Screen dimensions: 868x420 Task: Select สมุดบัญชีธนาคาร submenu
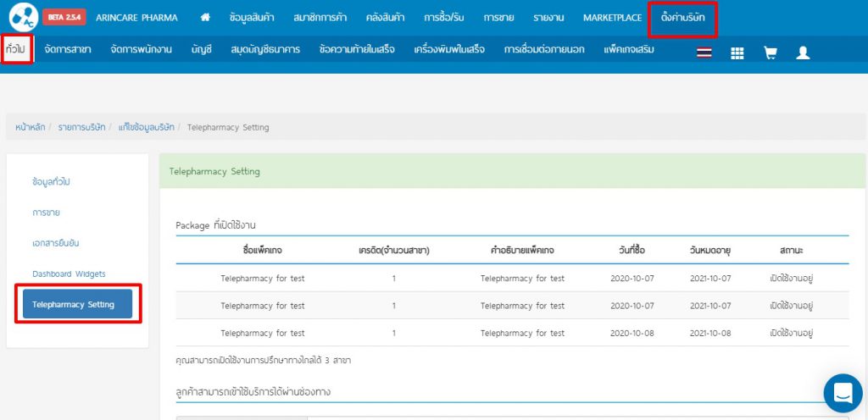click(265, 49)
